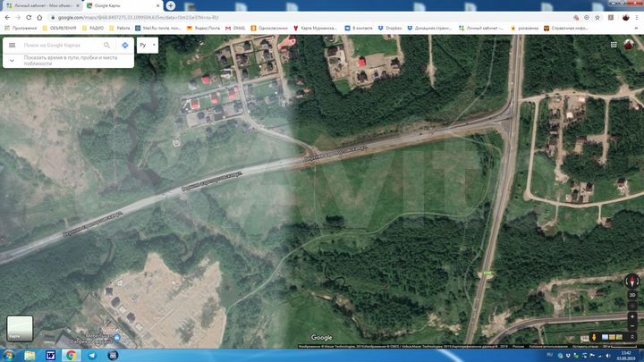This screenshot has width=644, height=362.
Task: Toggle globe view below 3D button
Action: [x=632, y=306]
